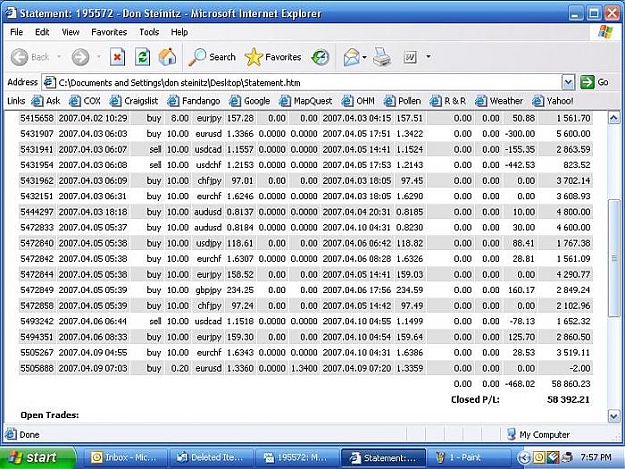Click the scrollbar down arrow

[613, 416]
